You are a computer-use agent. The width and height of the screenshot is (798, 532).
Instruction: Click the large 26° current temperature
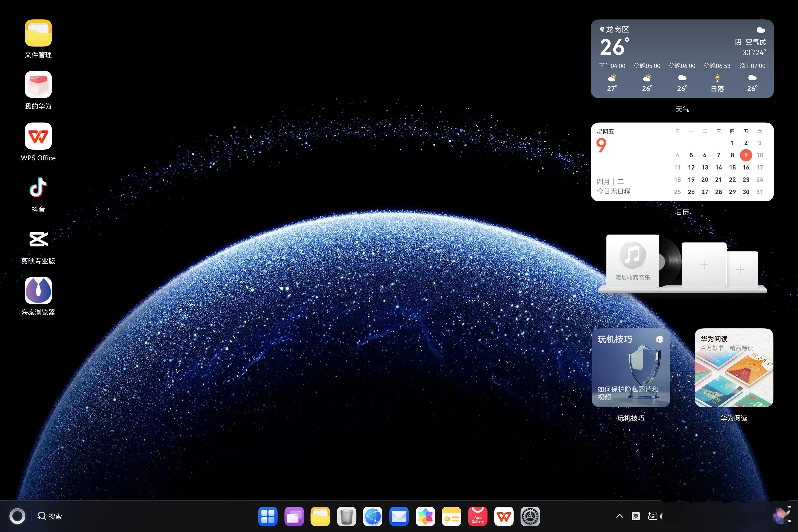click(614, 47)
